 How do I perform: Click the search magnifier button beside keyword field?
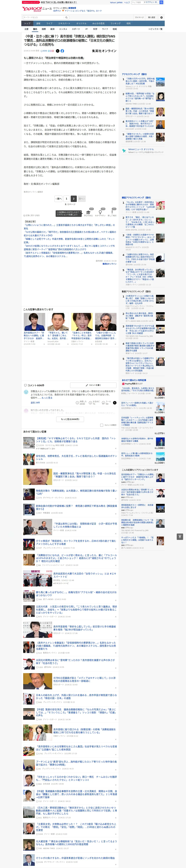click(x=66, y=17)
